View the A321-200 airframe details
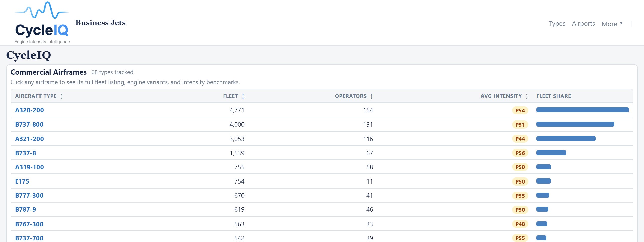 [29, 139]
